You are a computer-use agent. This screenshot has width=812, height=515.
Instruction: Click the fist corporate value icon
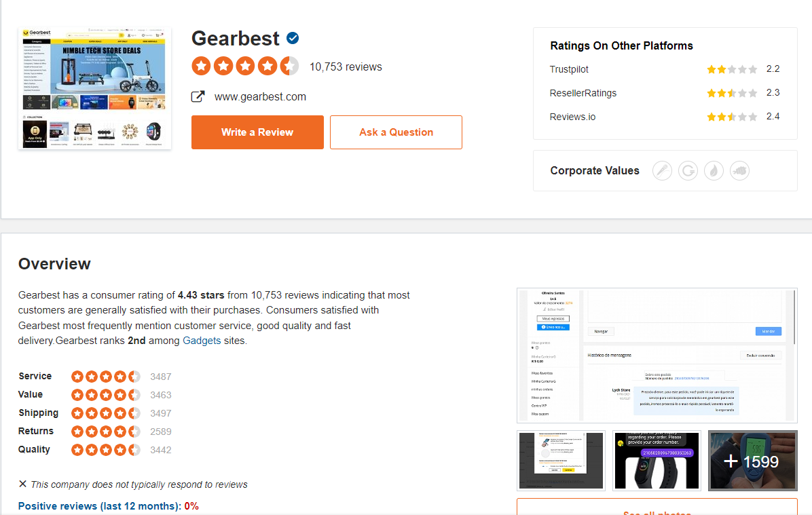tap(739, 170)
